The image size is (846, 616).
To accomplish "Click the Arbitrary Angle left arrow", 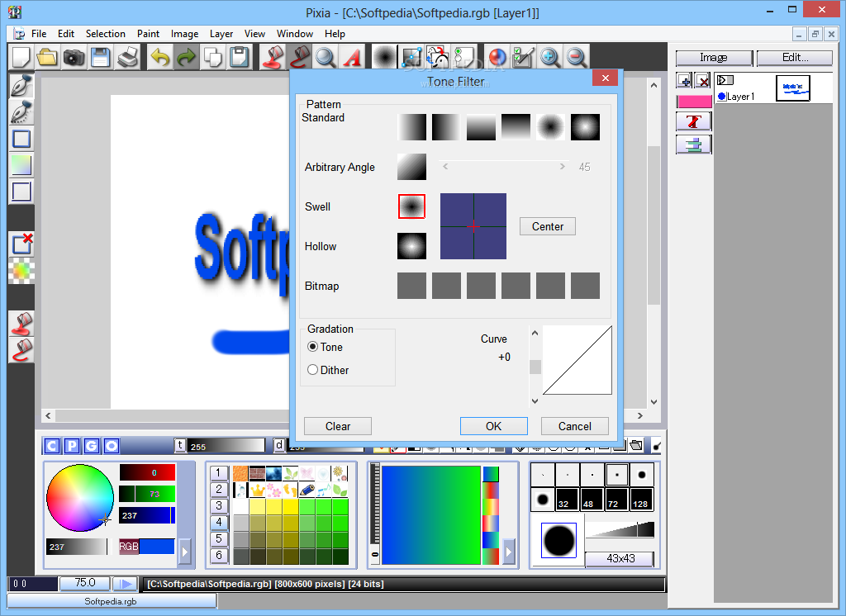I will [445, 167].
